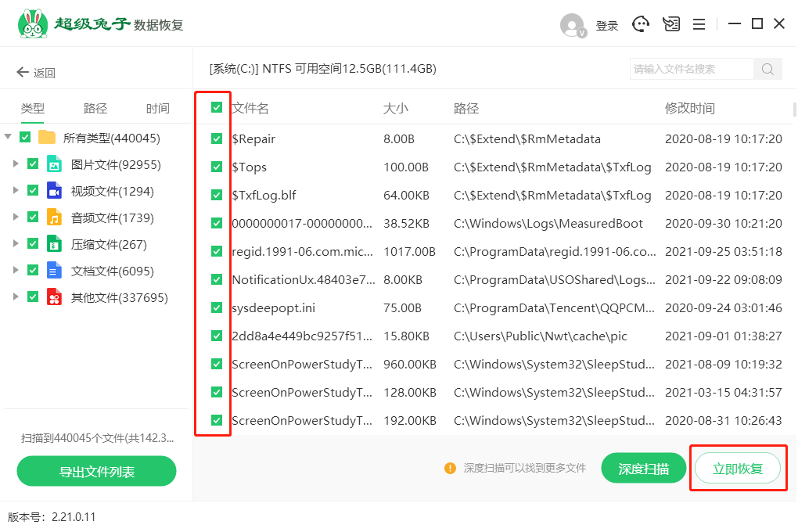Expand the 图片文件 tree node

click(16, 164)
